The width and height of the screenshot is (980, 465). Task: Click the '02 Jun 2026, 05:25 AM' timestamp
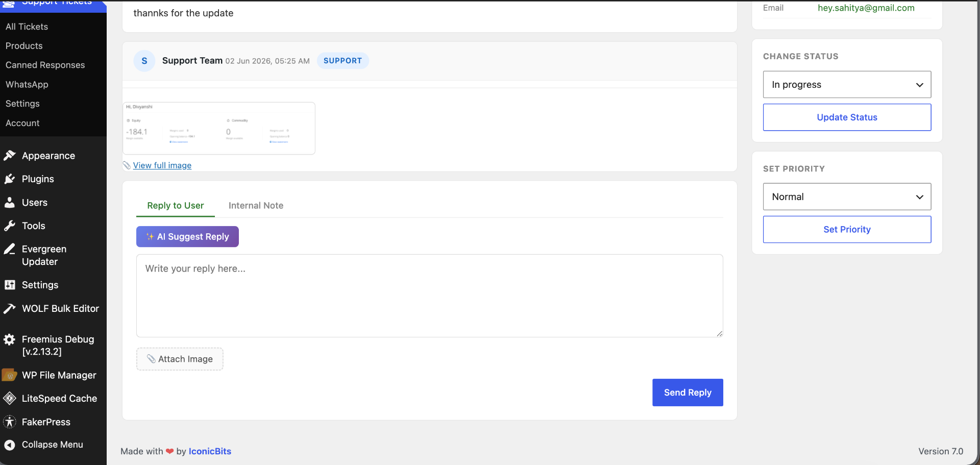[267, 61]
